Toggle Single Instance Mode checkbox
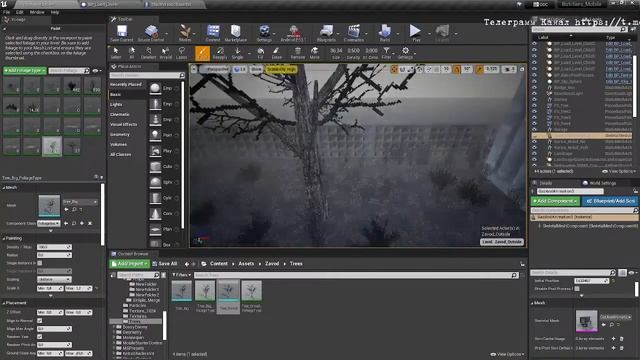 pos(40,263)
